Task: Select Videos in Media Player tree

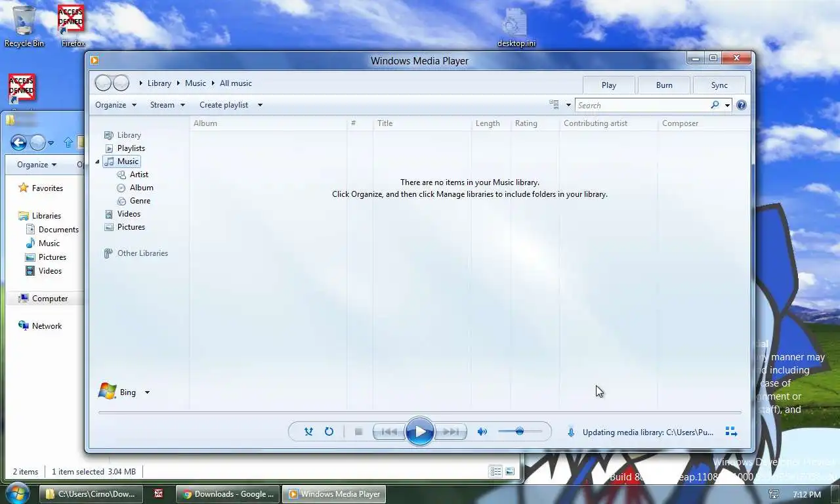Action: tap(123, 214)
